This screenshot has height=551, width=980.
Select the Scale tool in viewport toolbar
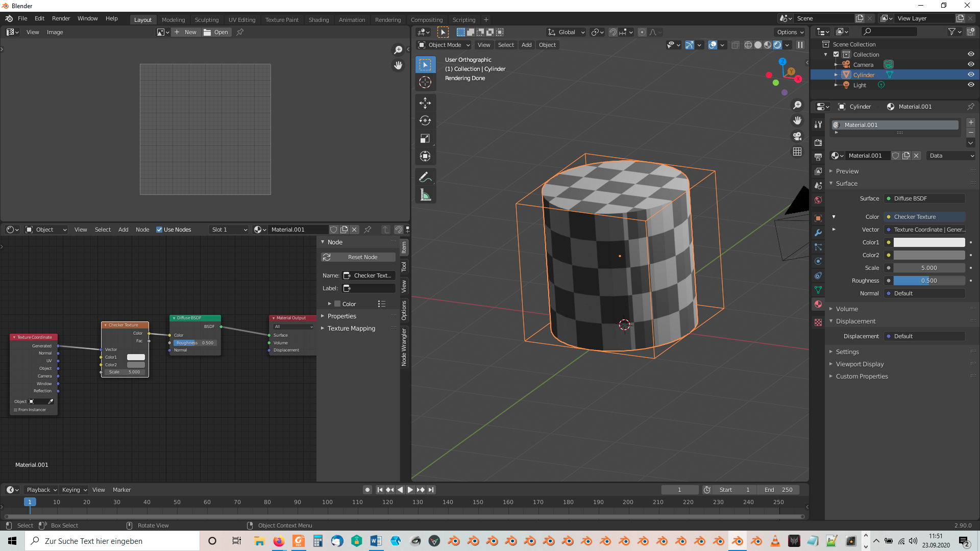(x=425, y=139)
